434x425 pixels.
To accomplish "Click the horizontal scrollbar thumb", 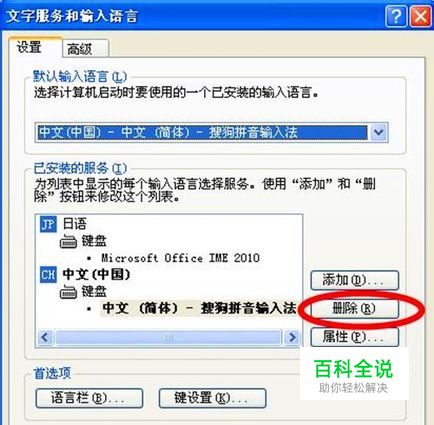I will (x=168, y=337).
